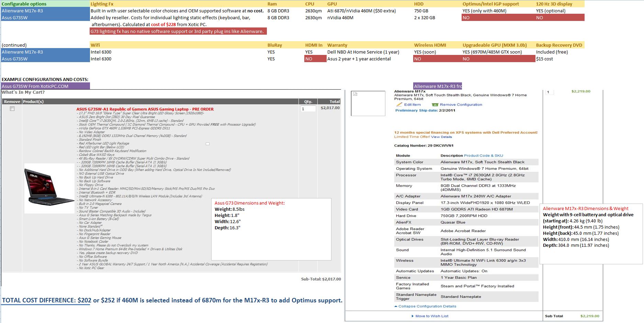The image size is (644, 323).
Task: Select the 'Upgradeable GPU (MXM 3.0b)' header cell
Action: tap(498, 45)
